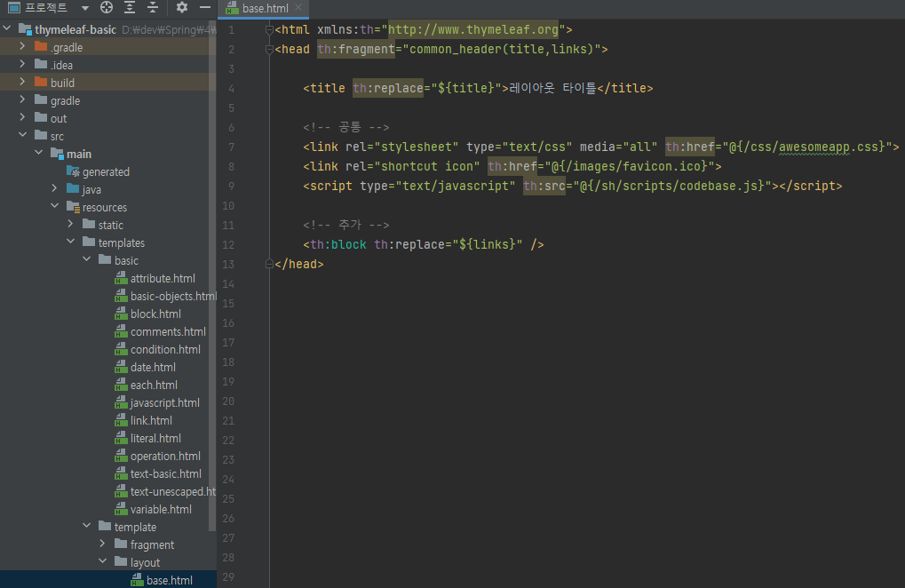Open each.html file
Viewport: 905px width, 588px height.
tap(154, 385)
